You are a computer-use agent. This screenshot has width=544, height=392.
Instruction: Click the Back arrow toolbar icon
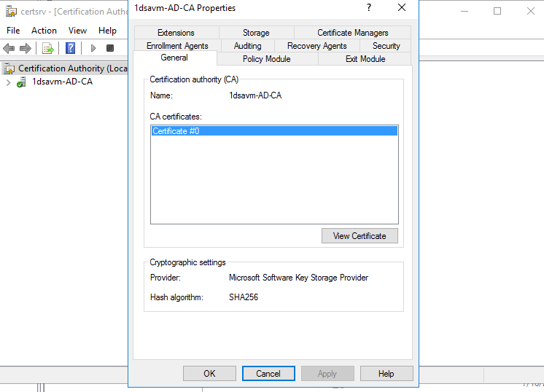(x=9, y=48)
